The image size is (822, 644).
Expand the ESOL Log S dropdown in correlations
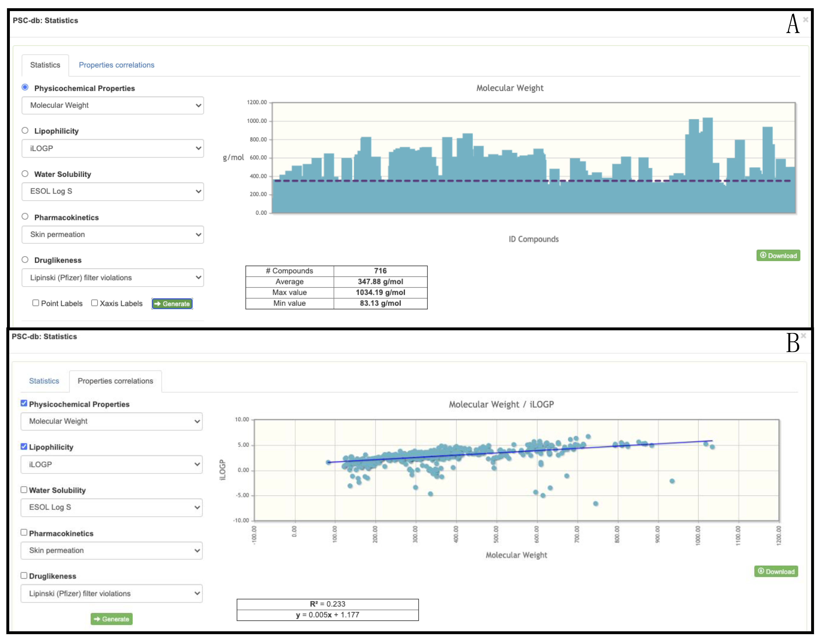point(111,507)
